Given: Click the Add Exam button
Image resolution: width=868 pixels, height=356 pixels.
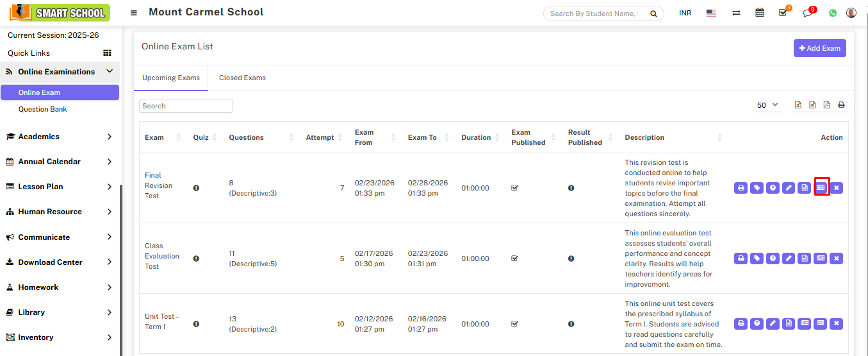Looking at the screenshot, I should click(819, 48).
